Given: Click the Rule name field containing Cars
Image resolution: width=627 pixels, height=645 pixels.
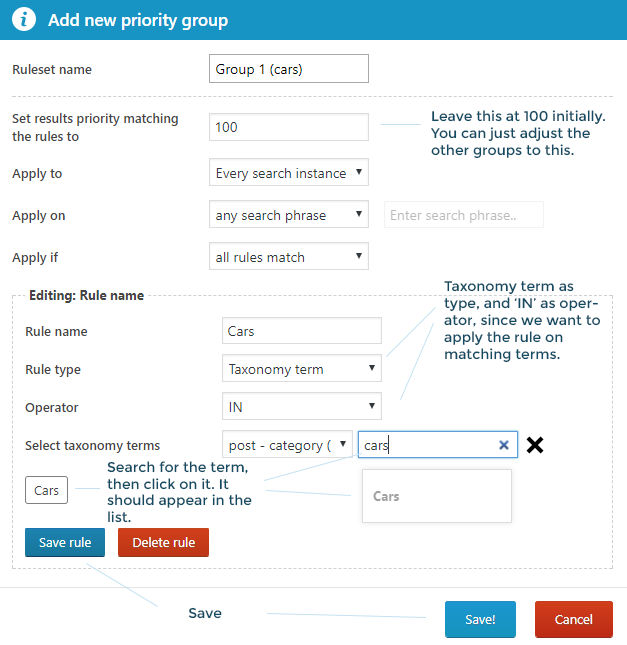Looking at the screenshot, I should [301, 331].
